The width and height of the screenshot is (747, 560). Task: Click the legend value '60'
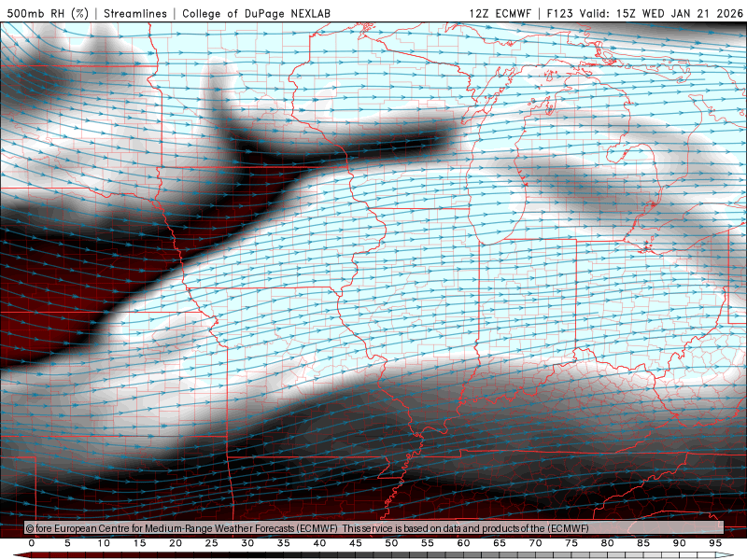coord(463,543)
